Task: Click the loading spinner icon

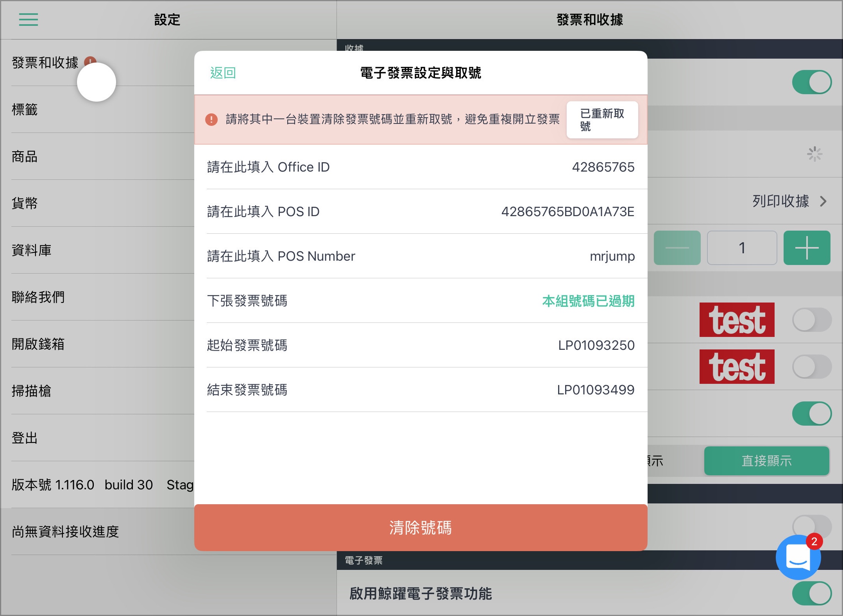Action: [815, 154]
